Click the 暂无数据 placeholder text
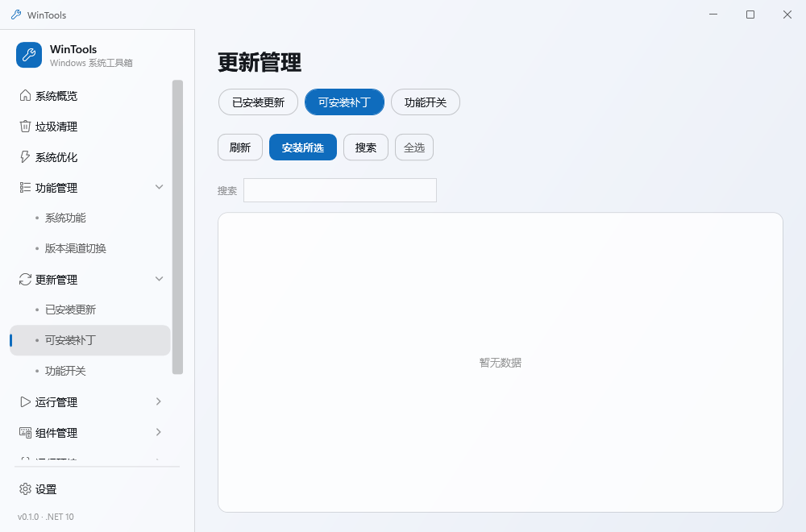The image size is (806, 532). click(x=501, y=363)
